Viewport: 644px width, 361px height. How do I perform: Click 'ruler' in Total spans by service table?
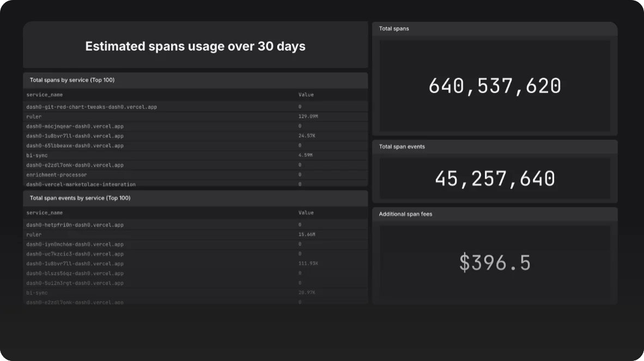(x=34, y=117)
